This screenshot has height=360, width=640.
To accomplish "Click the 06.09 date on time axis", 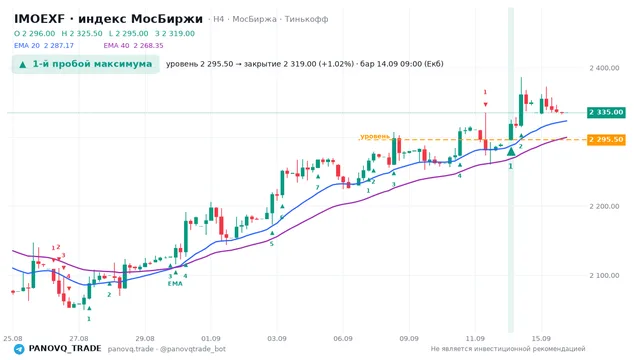I will (x=343, y=338).
